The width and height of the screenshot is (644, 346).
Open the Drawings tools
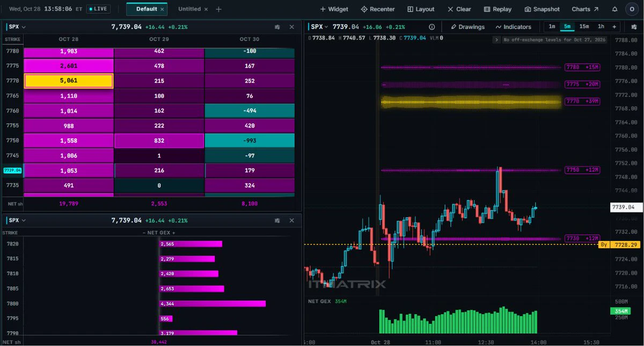pos(467,27)
